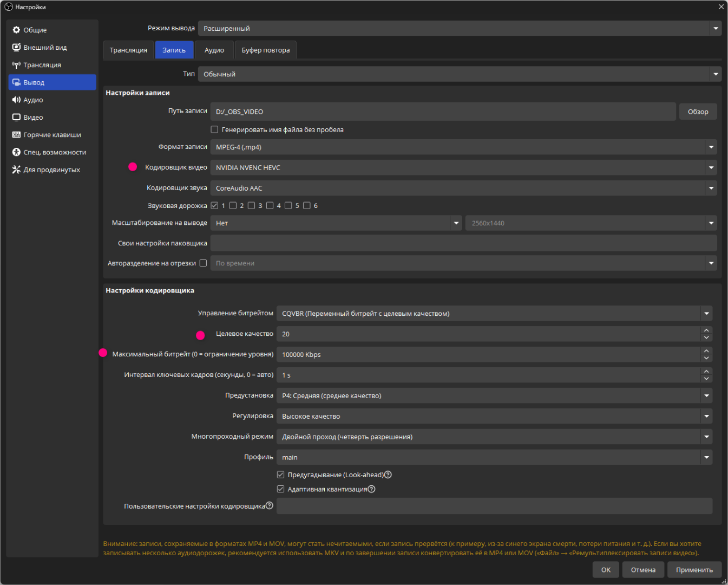Switch to the Буфер повтора tab
The image size is (728, 585).
266,50
